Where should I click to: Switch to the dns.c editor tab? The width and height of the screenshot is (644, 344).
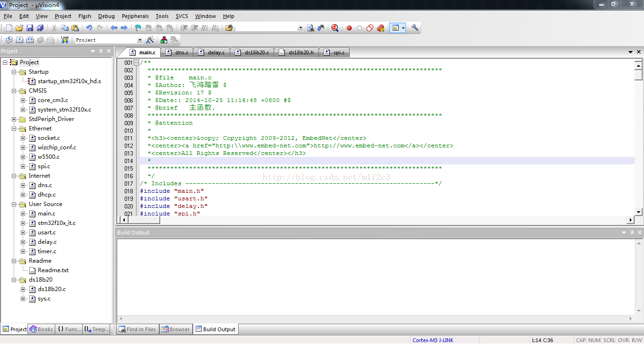pos(177,52)
